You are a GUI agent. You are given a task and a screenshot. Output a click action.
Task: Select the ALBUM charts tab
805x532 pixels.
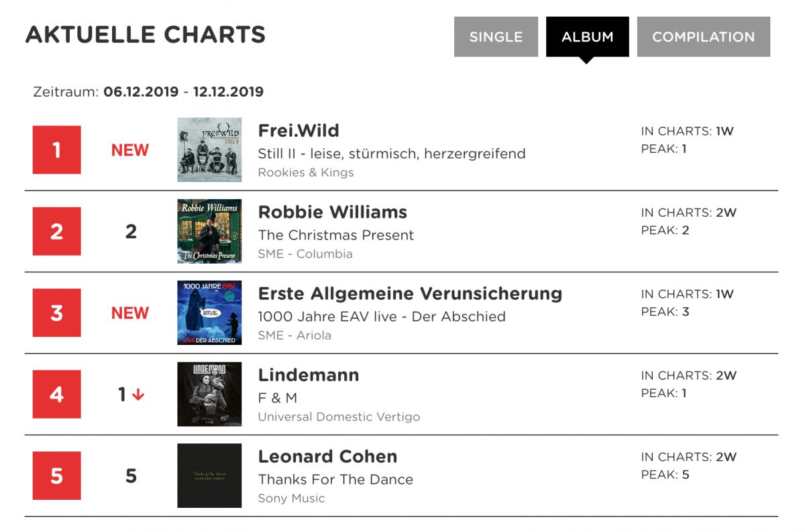point(588,37)
